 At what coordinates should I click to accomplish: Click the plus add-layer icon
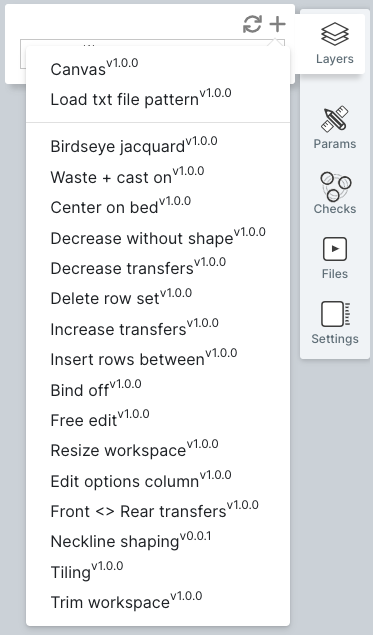point(277,24)
